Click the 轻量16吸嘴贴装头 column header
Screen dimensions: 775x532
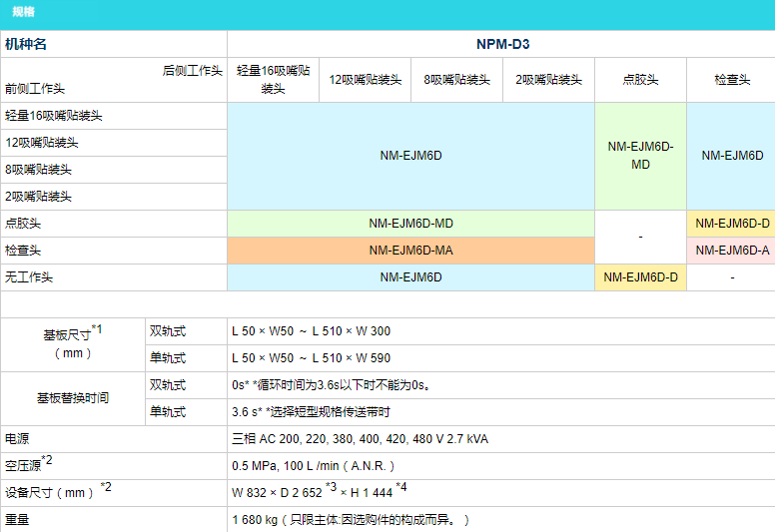(x=273, y=80)
